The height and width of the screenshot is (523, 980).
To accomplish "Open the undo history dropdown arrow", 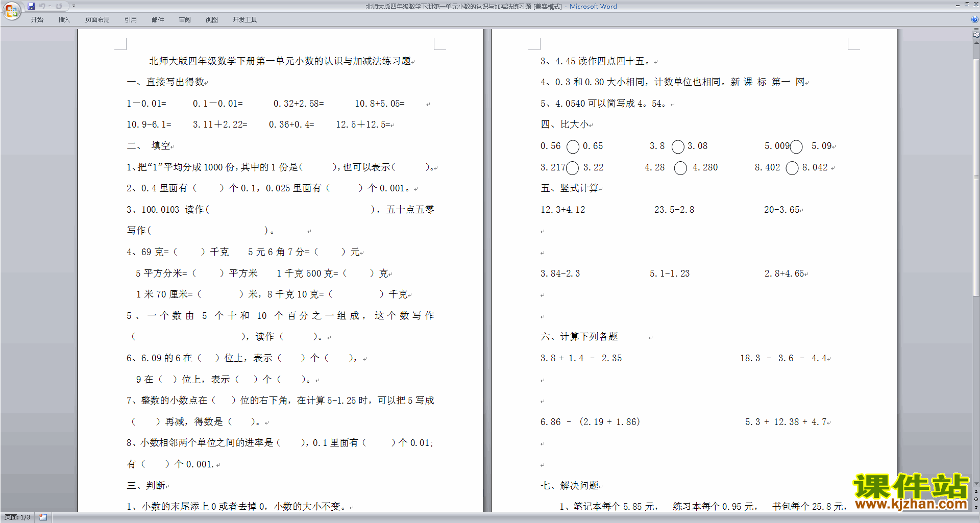I will point(50,6).
